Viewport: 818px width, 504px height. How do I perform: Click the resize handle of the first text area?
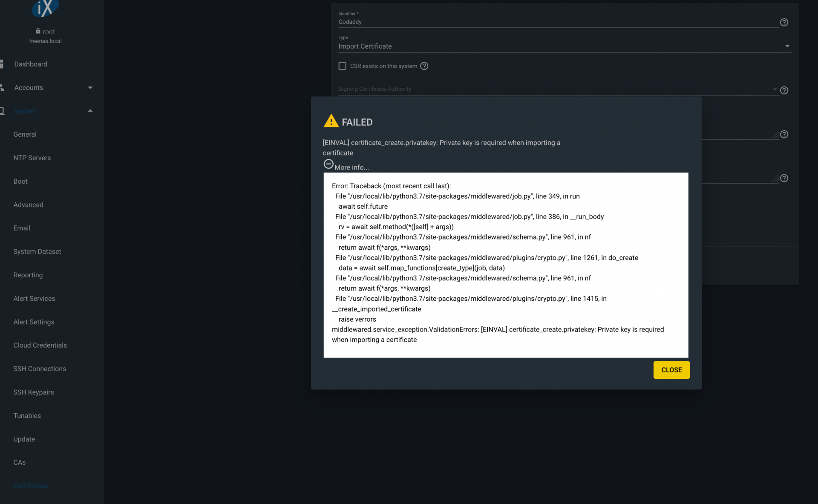[775, 134]
